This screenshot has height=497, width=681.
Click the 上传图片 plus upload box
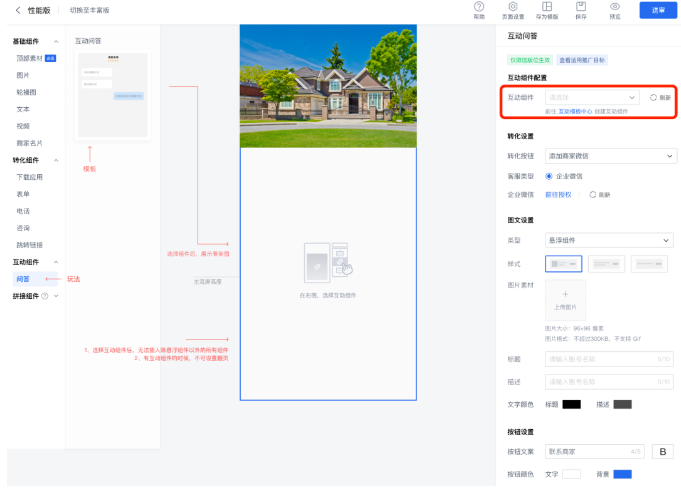point(564,300)
